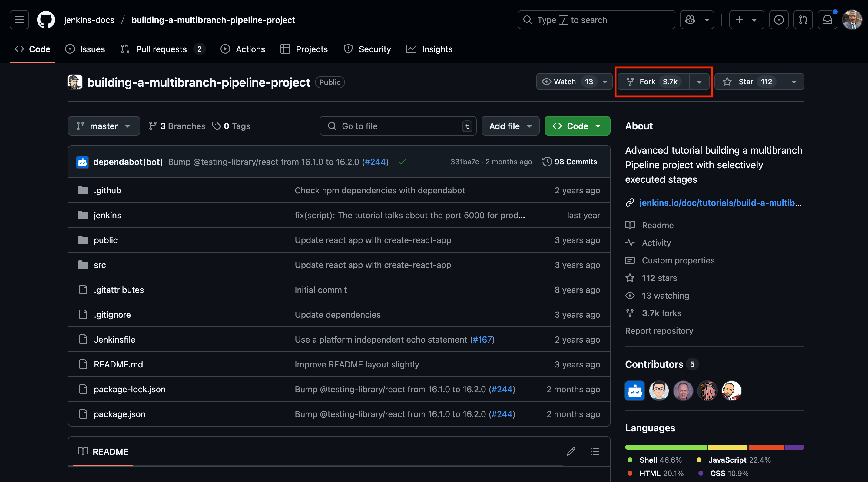Open the Copilot chat icon
The width and height of the screenshot is (868, 482).
click(x=690, y=20)
